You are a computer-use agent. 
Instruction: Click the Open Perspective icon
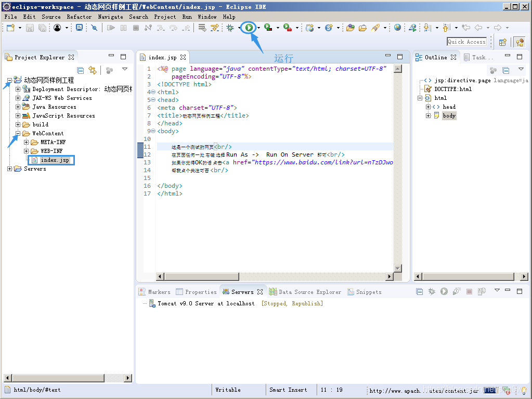pyautogui.click(x=503, y=42)
